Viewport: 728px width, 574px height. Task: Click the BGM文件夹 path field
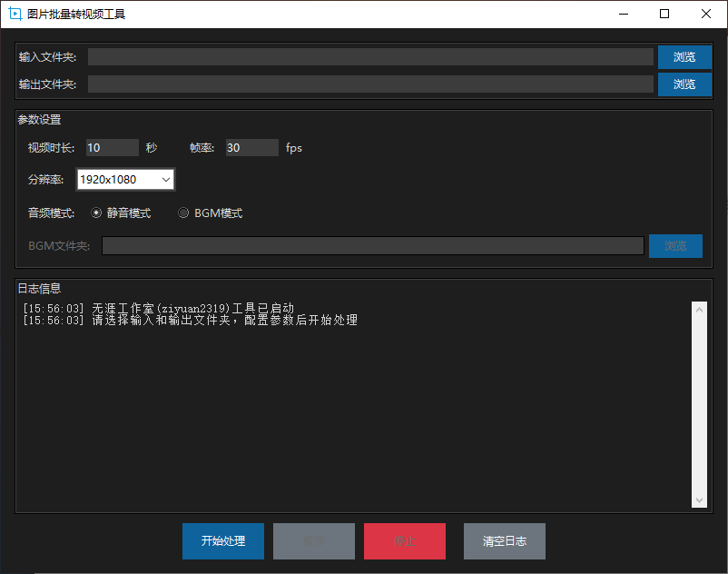pyautogui.click(x=372, y=246)
